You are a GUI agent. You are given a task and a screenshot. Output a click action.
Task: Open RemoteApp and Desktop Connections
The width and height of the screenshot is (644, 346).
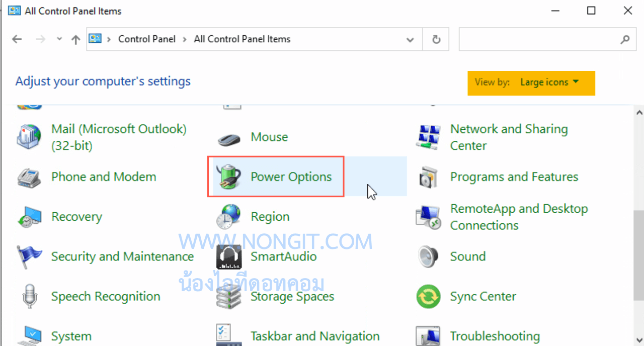(519, 217)
